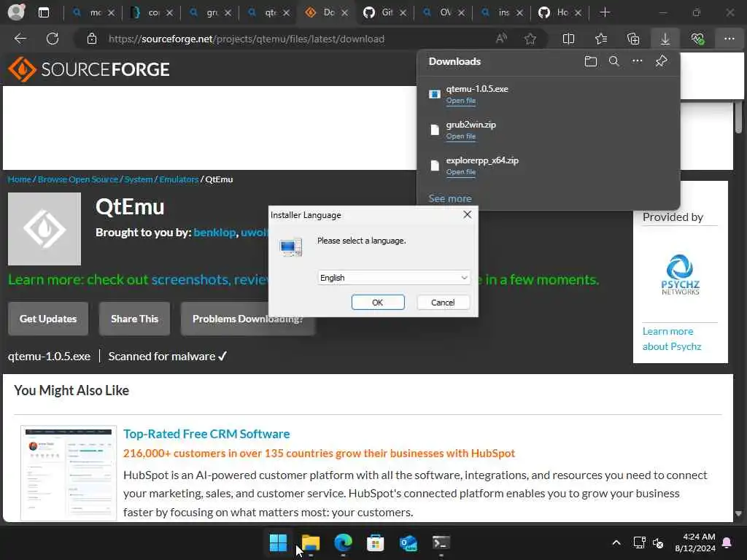Open benklop author link

(x=215, y=233)
